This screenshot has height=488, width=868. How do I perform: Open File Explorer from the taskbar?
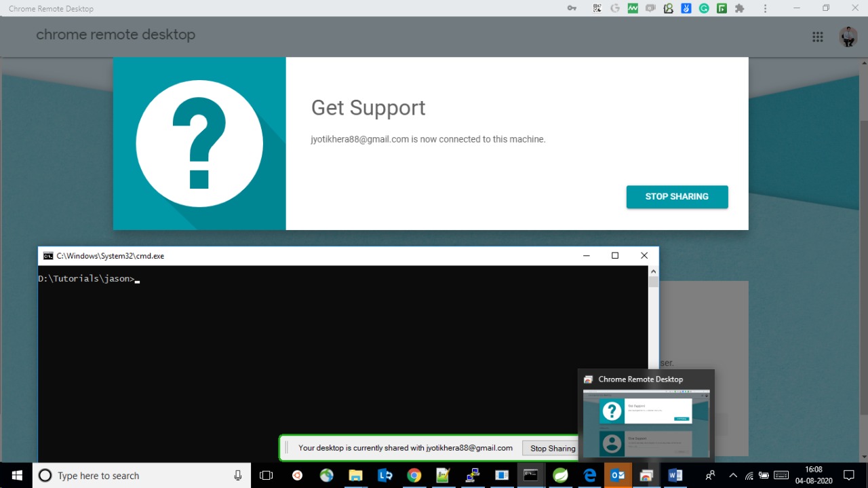click(356, 475)
